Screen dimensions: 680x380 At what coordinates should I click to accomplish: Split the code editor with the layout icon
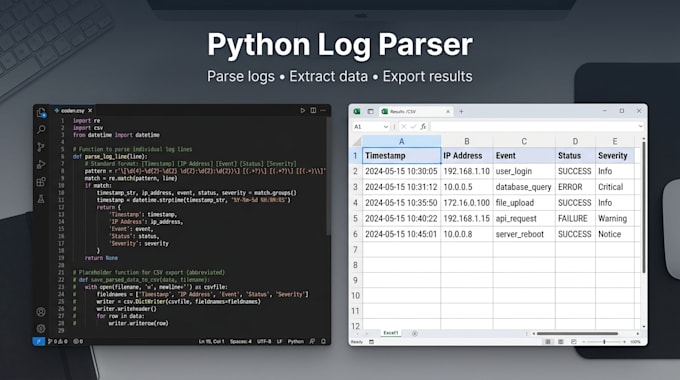click(x=313, y=111)
